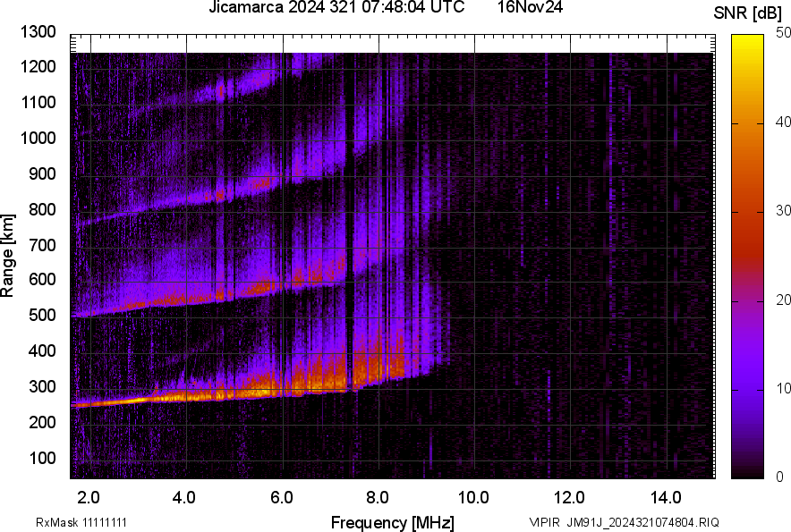This screenshot has height=532, width=791.
Task: Click the 200 range tick label
Action: (42, 422)
